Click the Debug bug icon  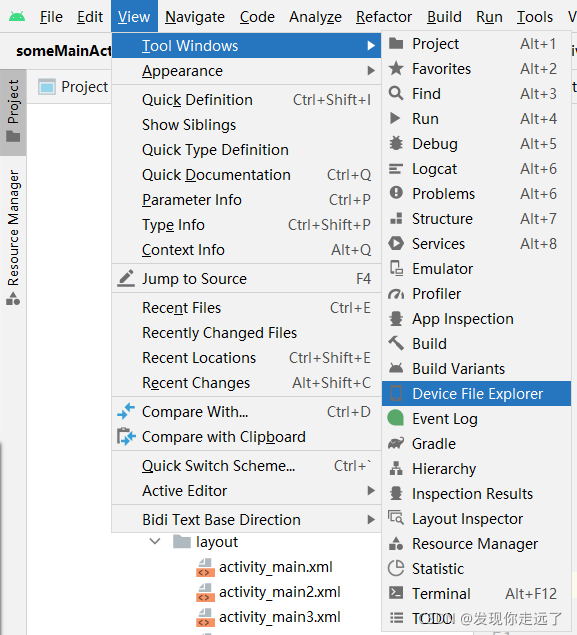[396, 144]
